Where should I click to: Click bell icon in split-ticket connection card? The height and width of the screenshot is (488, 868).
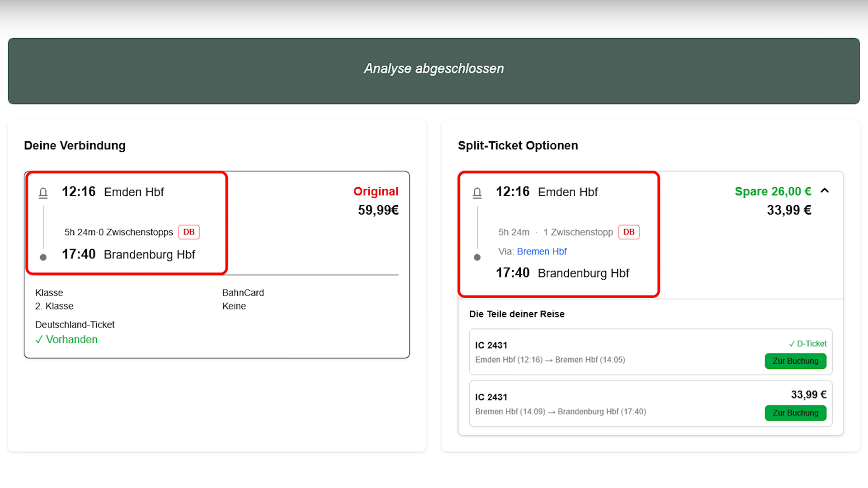click(x=477, y=193)
